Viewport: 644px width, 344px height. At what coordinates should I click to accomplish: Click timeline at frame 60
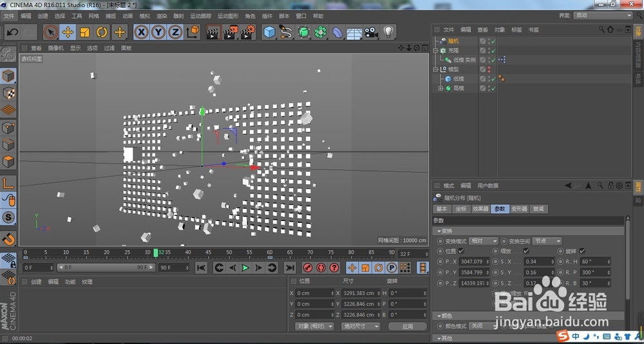pos(269,254)
